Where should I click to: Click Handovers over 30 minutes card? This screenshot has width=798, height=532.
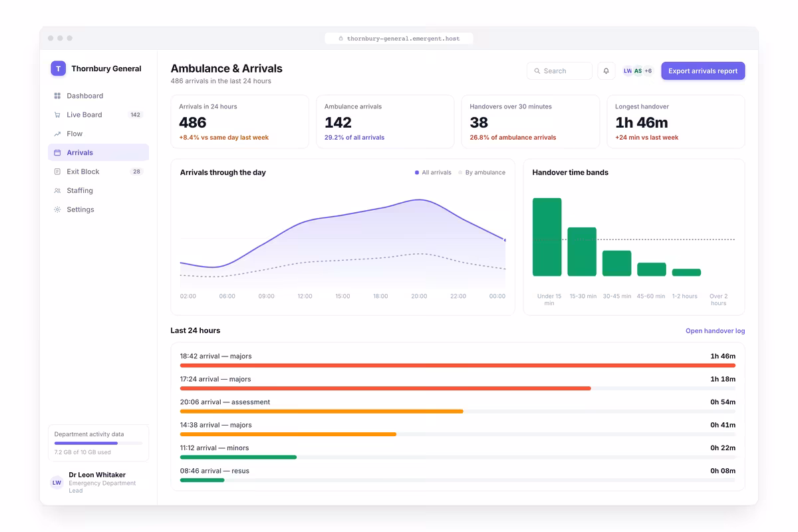[531, 122]
